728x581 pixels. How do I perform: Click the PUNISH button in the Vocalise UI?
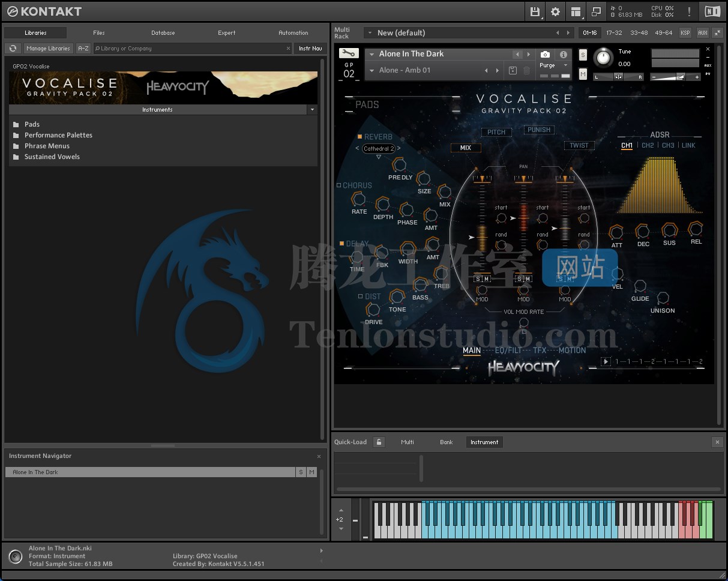[538, 130]
